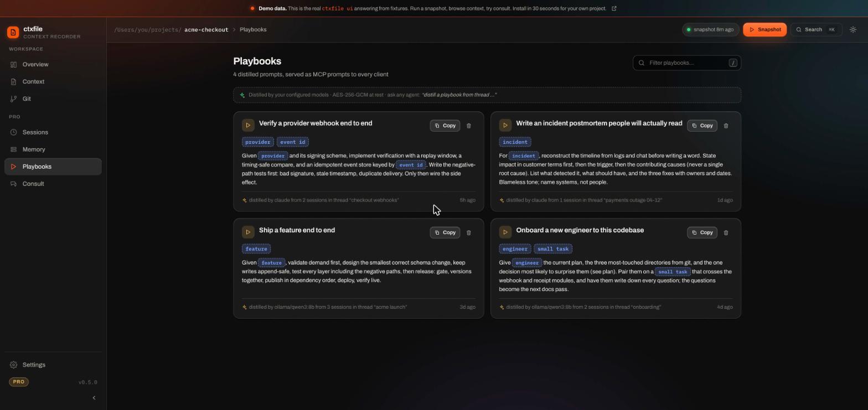Click the magnifier icon in the filter field
The height and width of the screenshot is (410, 868).
coord(642,63)
